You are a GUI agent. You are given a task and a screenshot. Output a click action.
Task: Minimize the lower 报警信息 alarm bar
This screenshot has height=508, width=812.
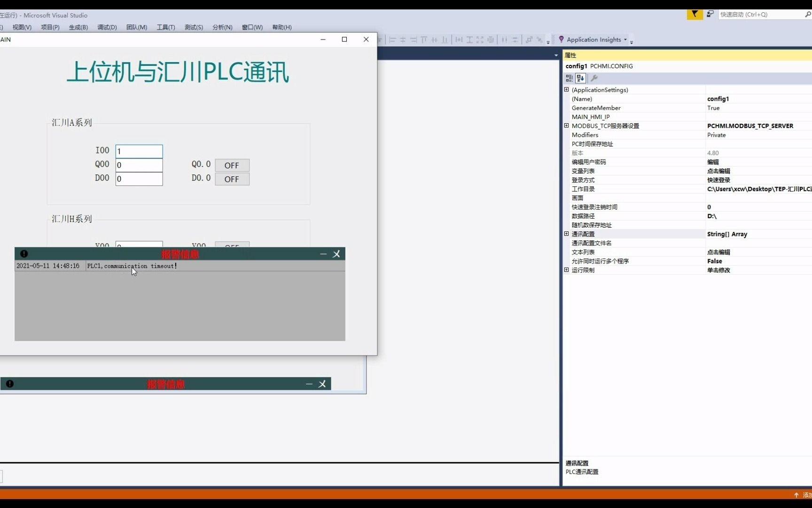point(309,384)
